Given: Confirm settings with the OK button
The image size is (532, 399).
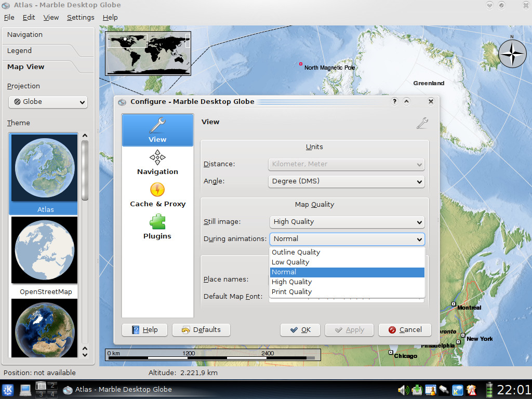Looking at the screenshot, I should 300,330.
